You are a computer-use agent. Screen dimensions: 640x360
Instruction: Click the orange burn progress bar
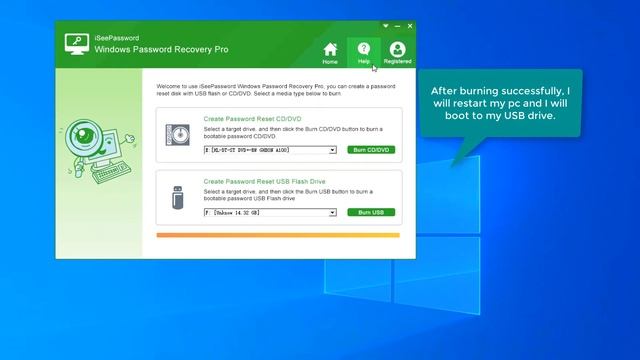[278, 235]
